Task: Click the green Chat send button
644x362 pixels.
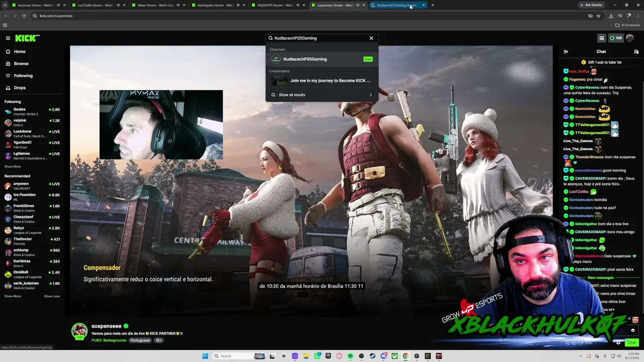Action: coord(631,343)
